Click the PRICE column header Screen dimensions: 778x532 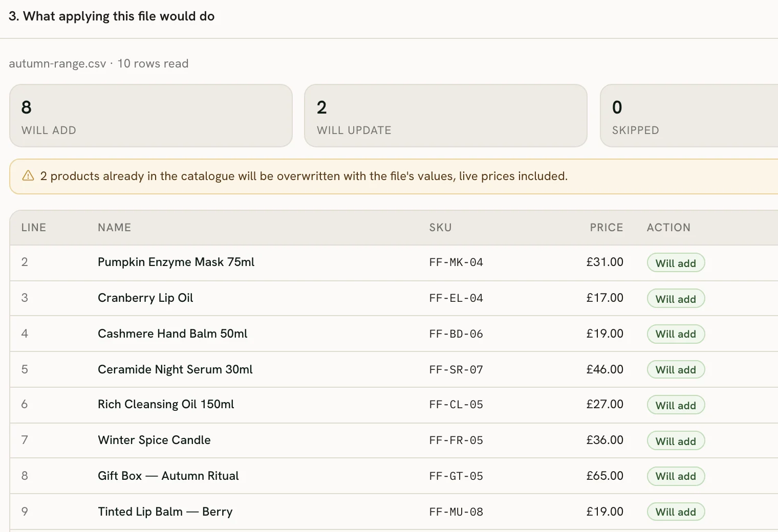pyautogui.click(x=607, y=228)
